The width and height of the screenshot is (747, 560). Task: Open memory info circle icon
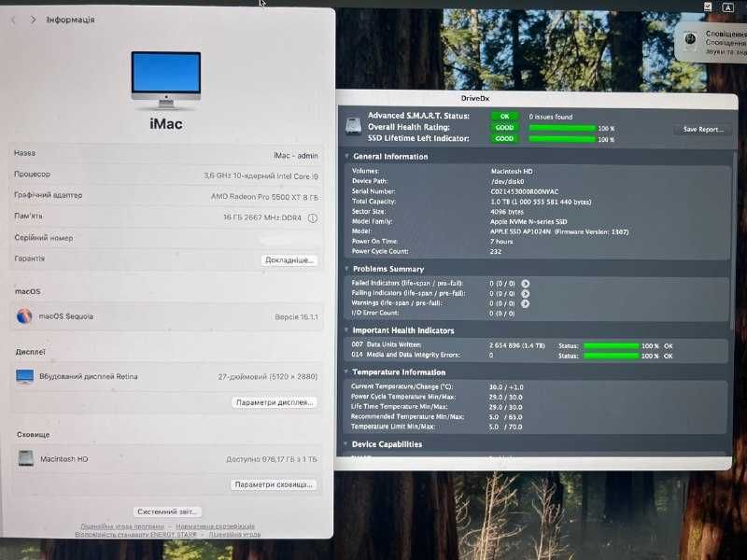(313, 218)
